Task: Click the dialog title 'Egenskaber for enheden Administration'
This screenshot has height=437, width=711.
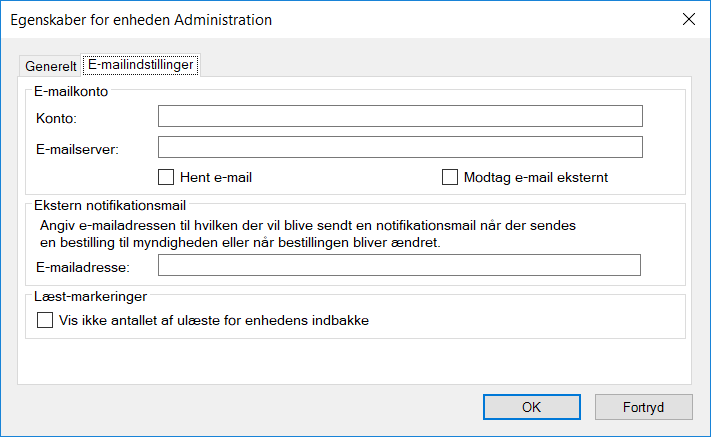Action: (x=141, y=19)
